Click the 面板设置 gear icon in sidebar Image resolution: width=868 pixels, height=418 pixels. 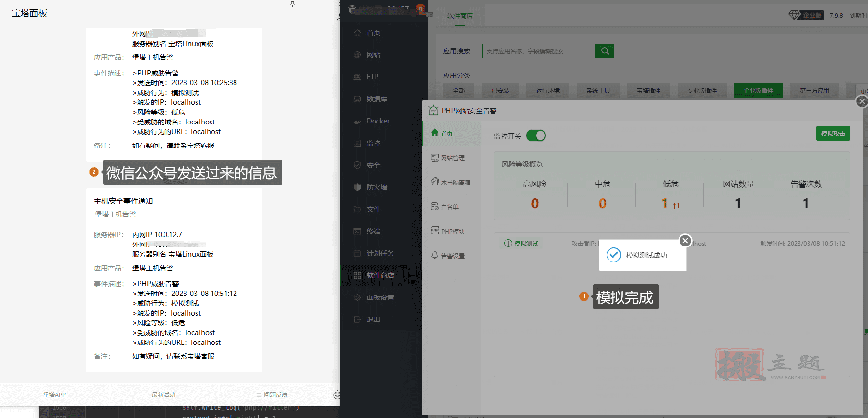[357, 297]
